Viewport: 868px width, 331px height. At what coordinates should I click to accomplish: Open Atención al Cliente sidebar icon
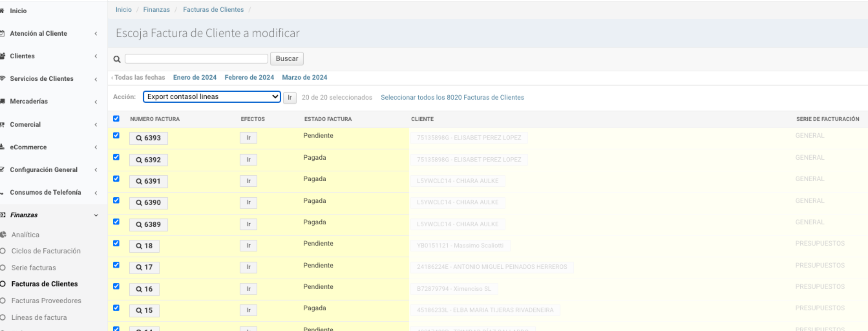(2, 34)
